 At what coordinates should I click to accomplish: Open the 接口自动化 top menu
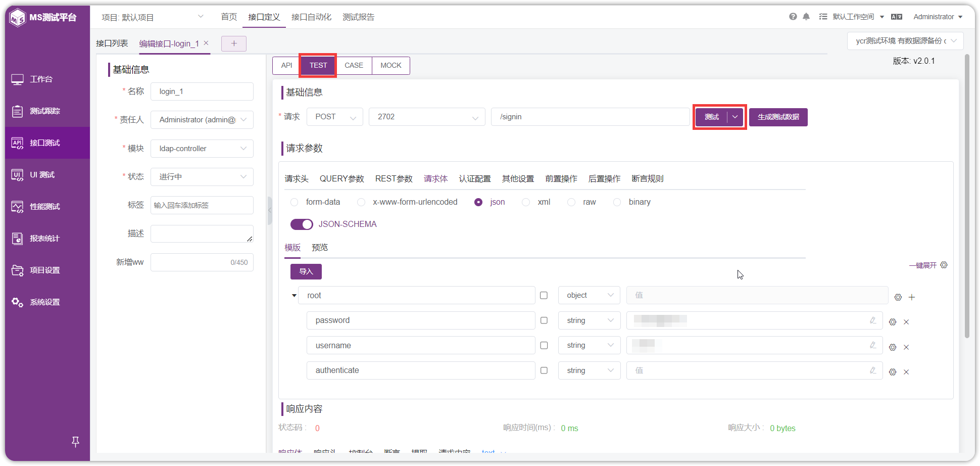(311, 17)
